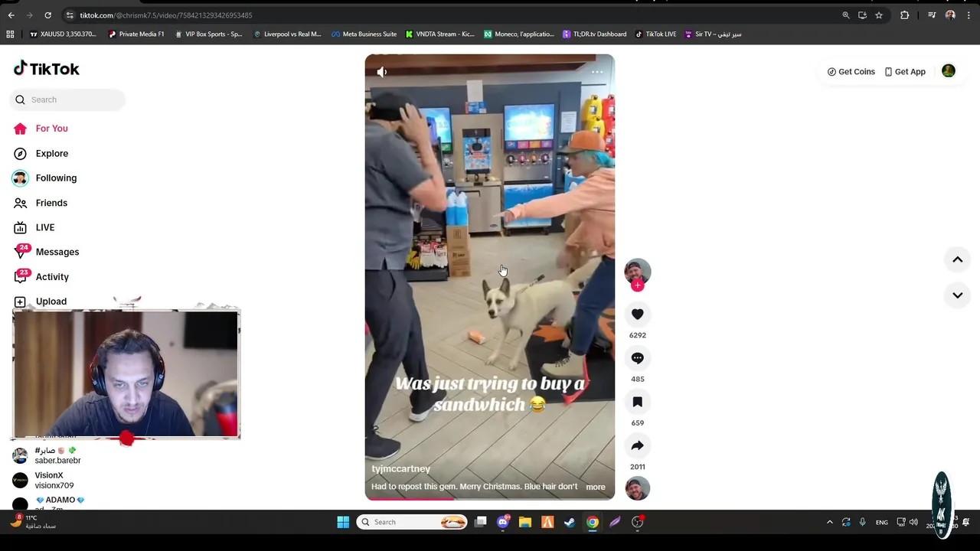Open the TikTok LIVE bookmark
The image size is (980, 551).
pyautogui.click(x=656, y=34)
